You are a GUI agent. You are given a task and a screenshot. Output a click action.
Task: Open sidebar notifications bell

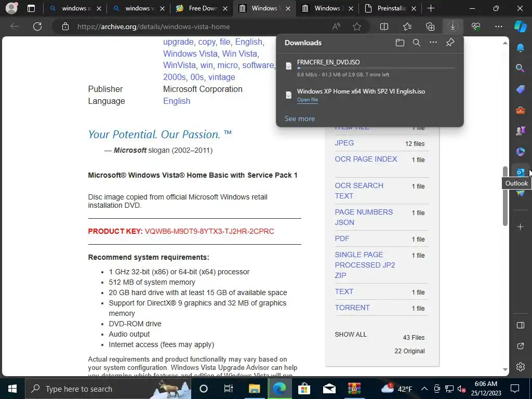[x=520, y=48]
